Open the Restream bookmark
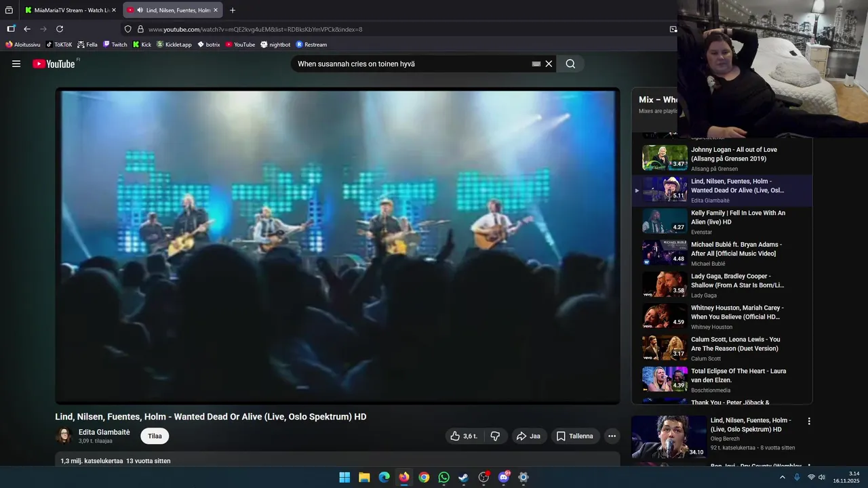 point(311,45)
